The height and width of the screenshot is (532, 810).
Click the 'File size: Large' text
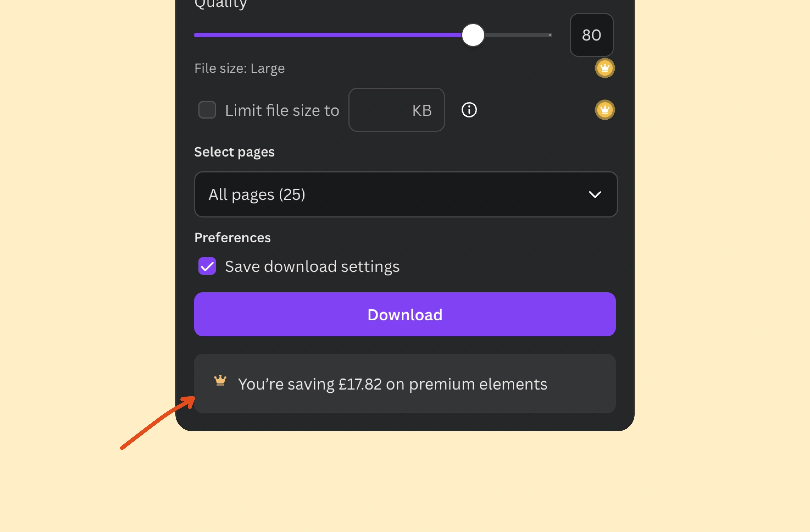pyautogui.click(x=239, y=68)
